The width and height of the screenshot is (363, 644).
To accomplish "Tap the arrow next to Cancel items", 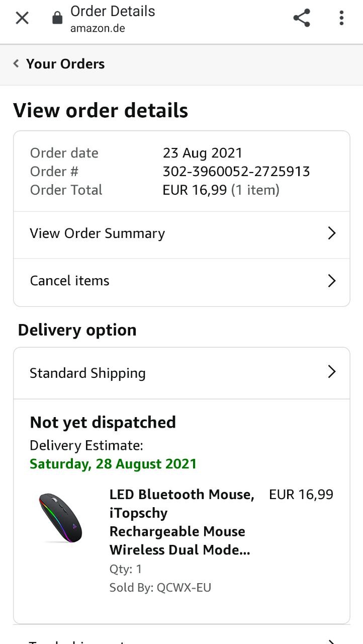I will [331, 281].
